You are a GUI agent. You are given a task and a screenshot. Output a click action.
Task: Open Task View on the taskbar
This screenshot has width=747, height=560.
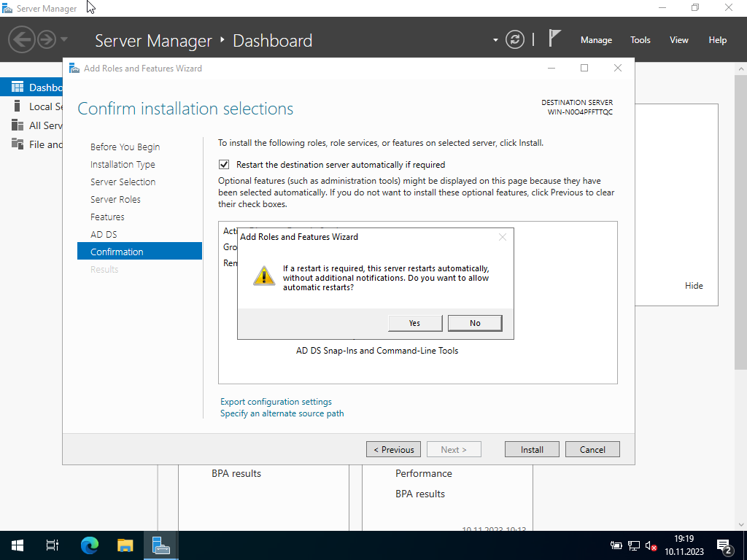[53, 545]
